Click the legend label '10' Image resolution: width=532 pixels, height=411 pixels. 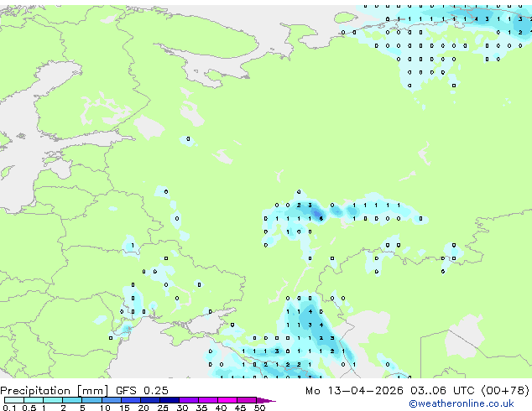pyautogui.click(x=105, y=408)
